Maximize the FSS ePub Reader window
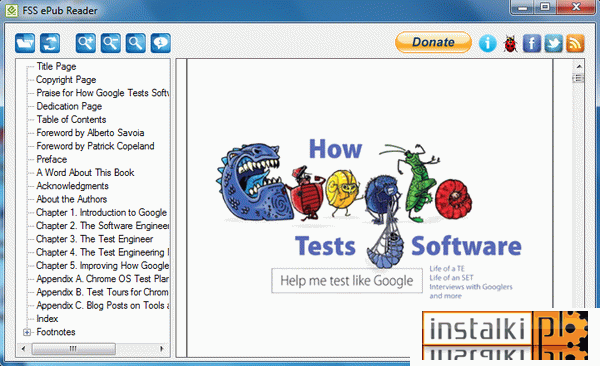This screenshot has width=600, height=366. click(546, 7)
